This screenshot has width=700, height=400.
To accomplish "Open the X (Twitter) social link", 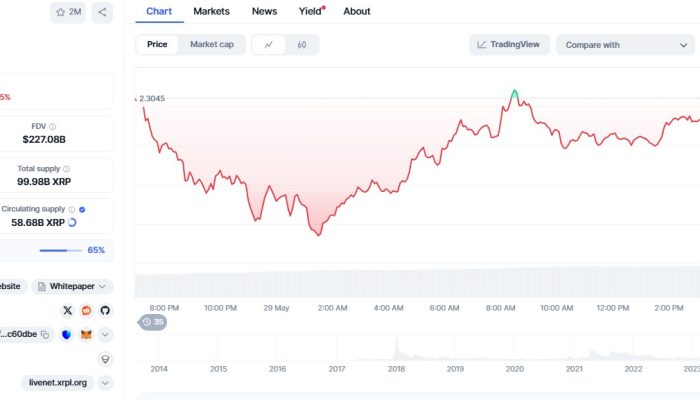I will point(68,311).
